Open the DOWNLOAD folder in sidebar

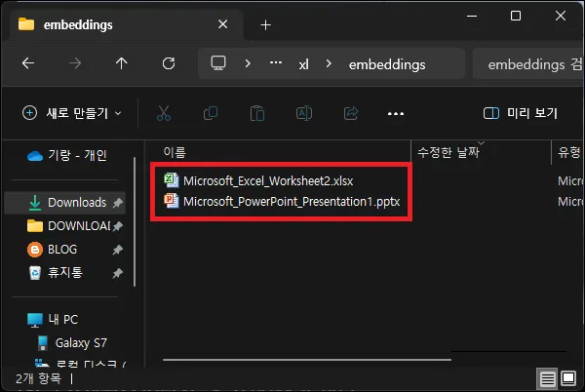68,225
